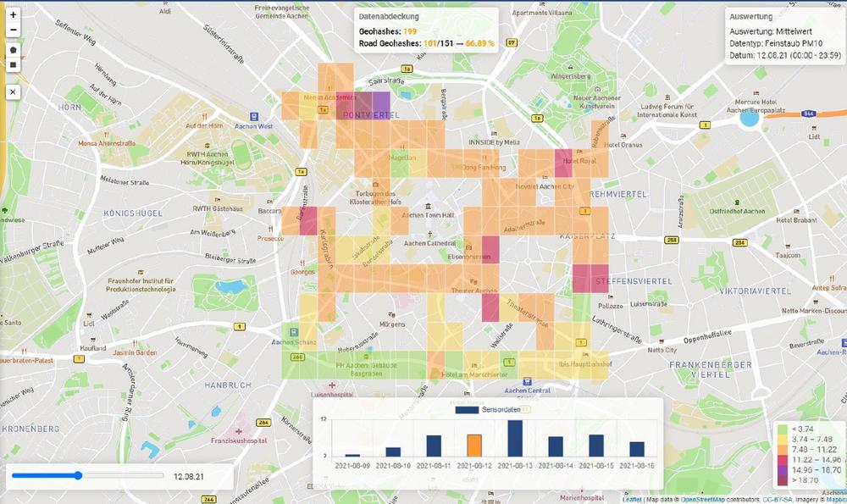Open the CC-BY-SA license link
Screen dimensions: 847x504
point(777,499)
